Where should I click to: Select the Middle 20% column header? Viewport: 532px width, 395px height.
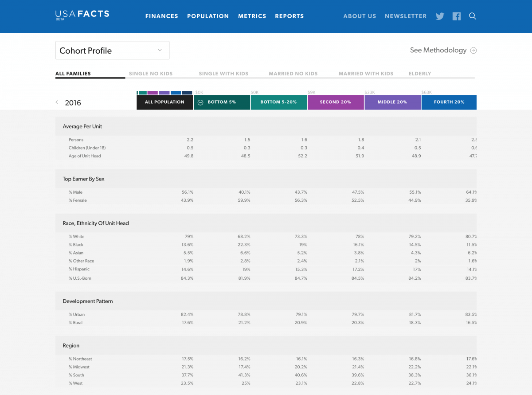(392, 102)
